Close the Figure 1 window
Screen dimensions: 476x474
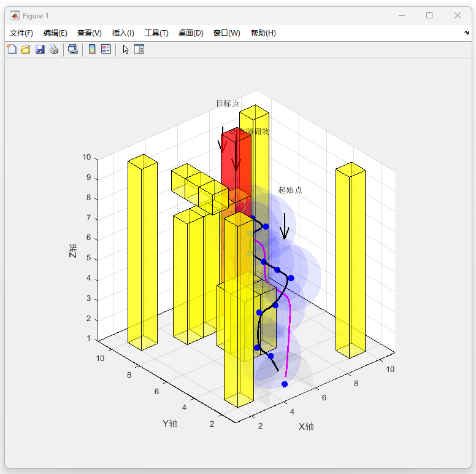(x=458, y=15)
